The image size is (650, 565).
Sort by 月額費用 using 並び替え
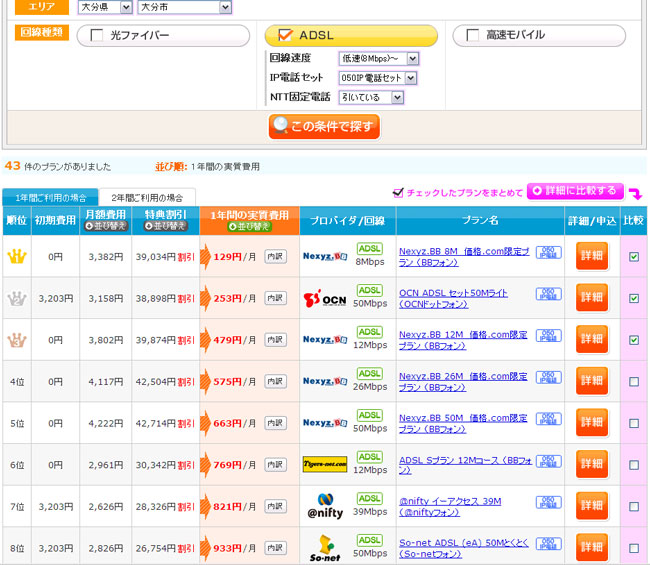click(106, 226)
